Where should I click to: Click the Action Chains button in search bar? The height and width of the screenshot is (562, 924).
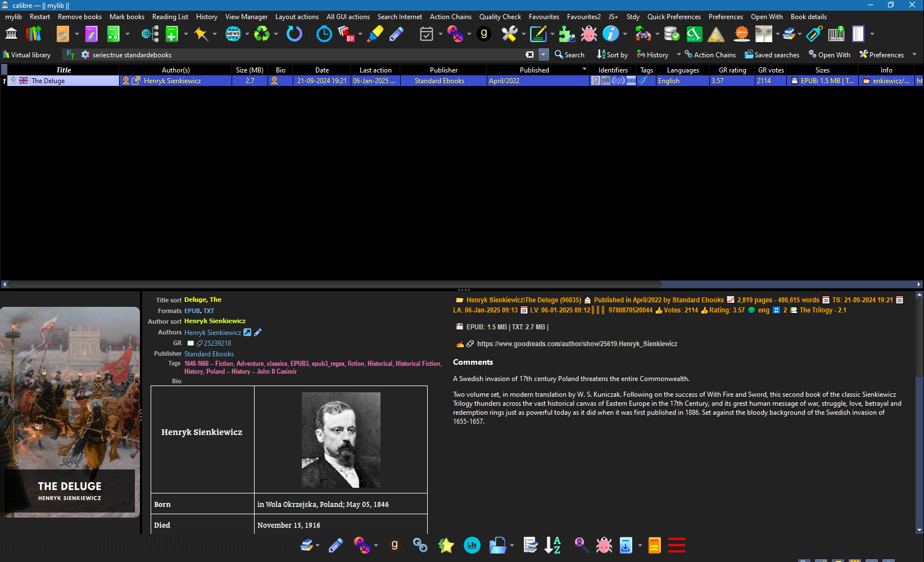tap(710, 55)
